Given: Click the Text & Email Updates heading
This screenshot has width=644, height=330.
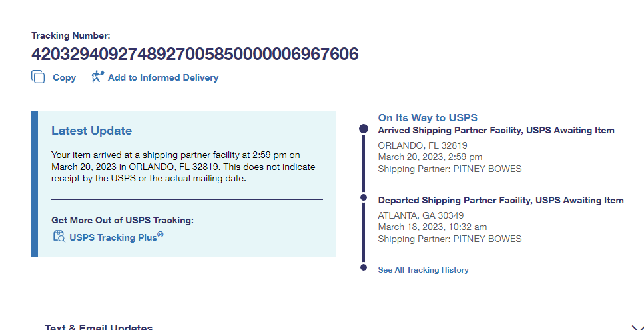Looking at the screenshot, I should (99, 327).
